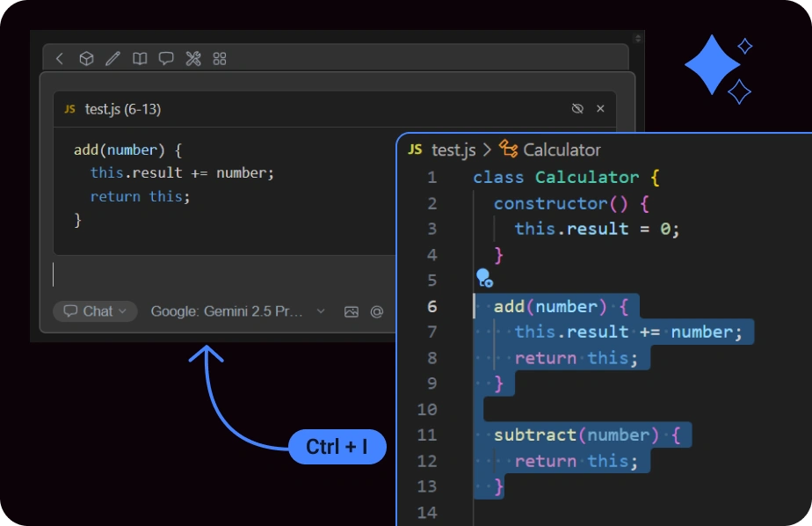Click the open book icon
Viewport: 812px width, 526px height.
tap(139, 59)
